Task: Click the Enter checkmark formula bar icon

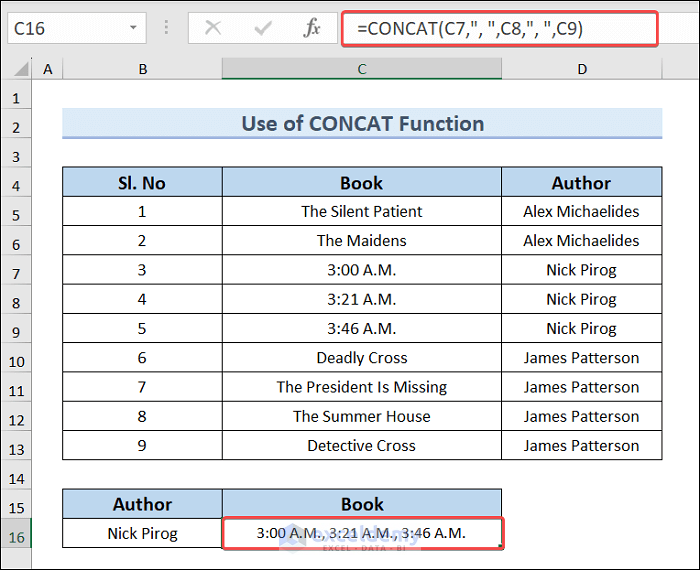Action: (x=263, y=28)
